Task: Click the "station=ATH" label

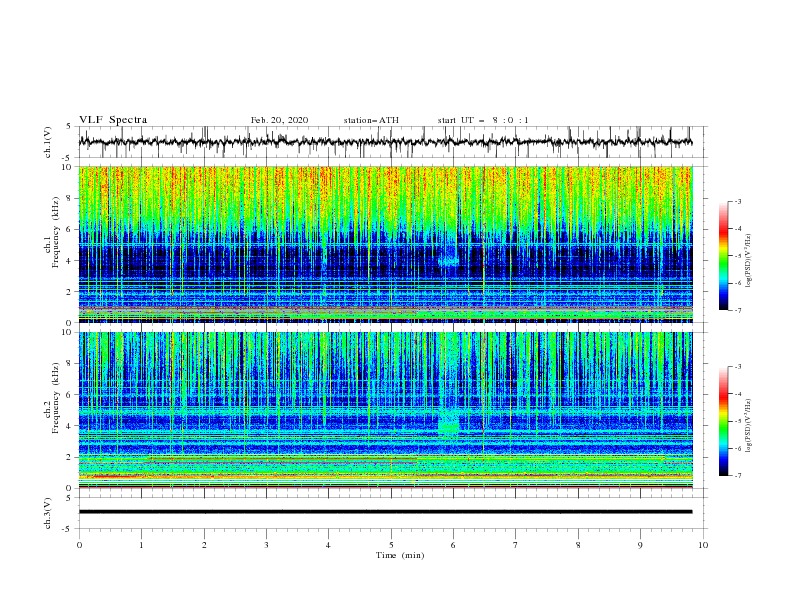Action: pyautogui.click(x=371, y=120)
